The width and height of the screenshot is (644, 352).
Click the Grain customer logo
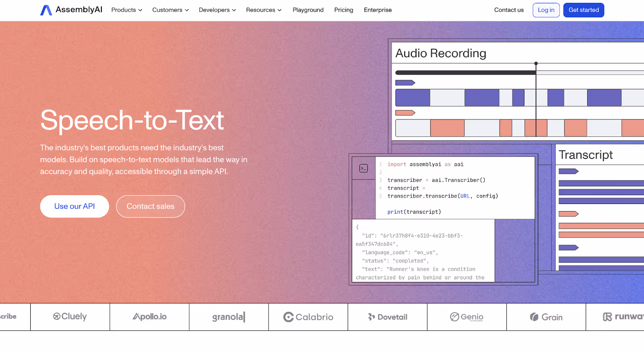546,317
